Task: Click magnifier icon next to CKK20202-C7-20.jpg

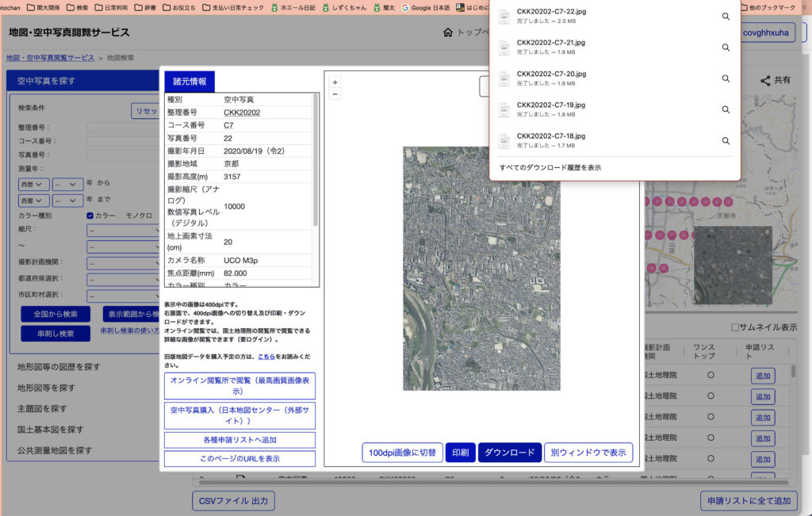Action: coord(726,78)
